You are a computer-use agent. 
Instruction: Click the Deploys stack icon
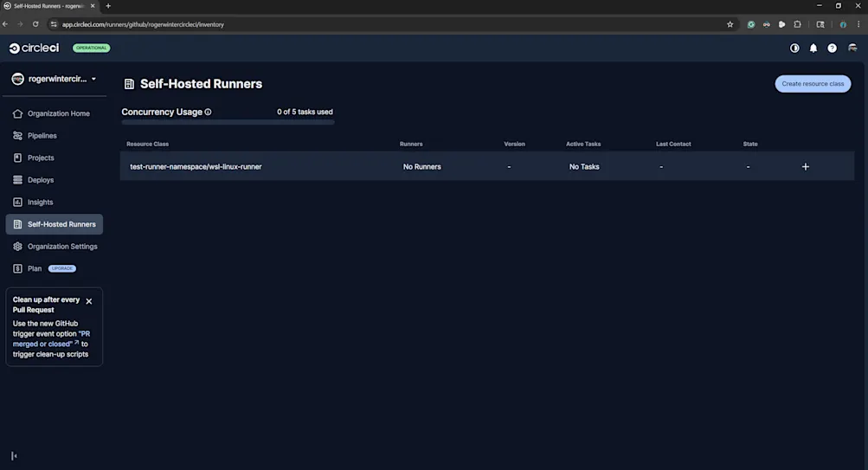[x=17, y=180]
